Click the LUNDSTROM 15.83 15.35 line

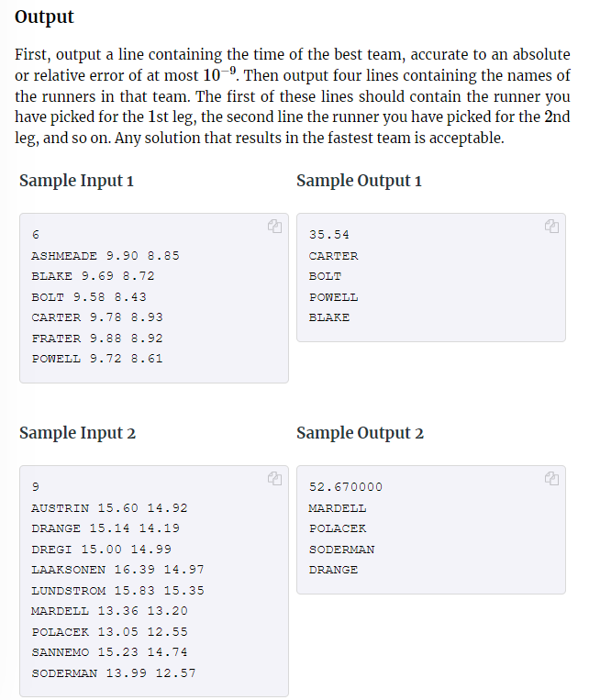point(117,591)
